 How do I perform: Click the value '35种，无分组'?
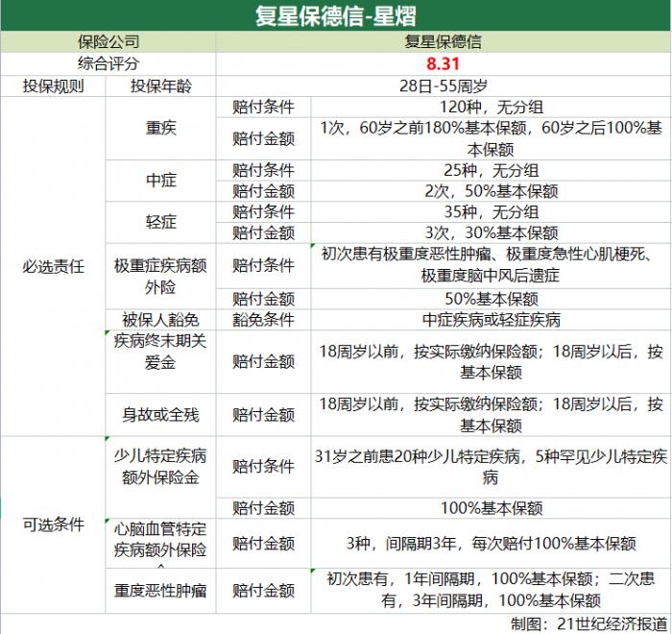click(492, 212)
